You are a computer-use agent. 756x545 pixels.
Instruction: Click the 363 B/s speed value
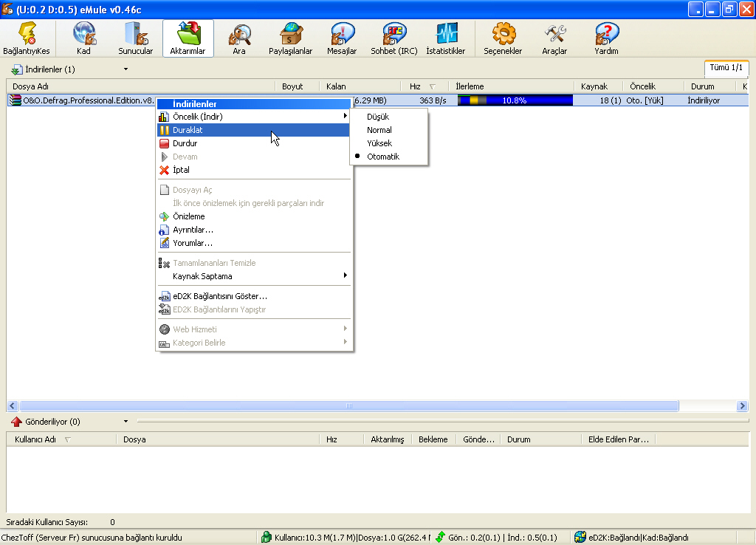point(433,100)
